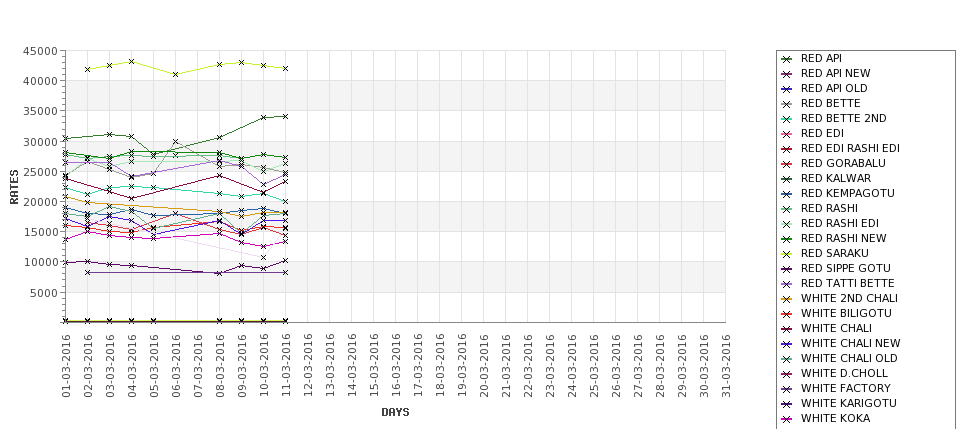The width and height of the screenshot is (975, 429).
Task: Choose WHITE CHALI OLD legend entry
Action: 849,358
